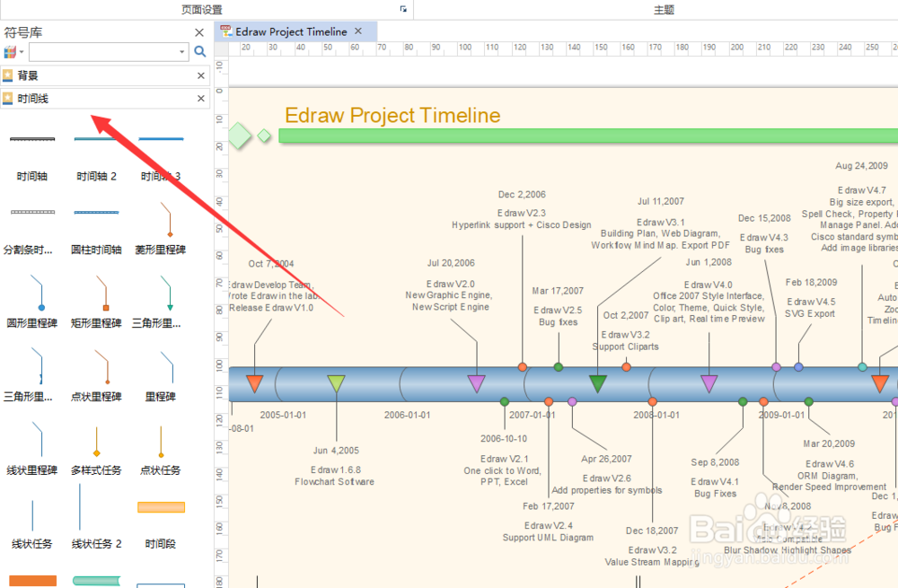Screen dimensions: 898x588
Task: Select the Edraw 1.6.8 Flowchart Software text
Action: (x=335, y=476)
